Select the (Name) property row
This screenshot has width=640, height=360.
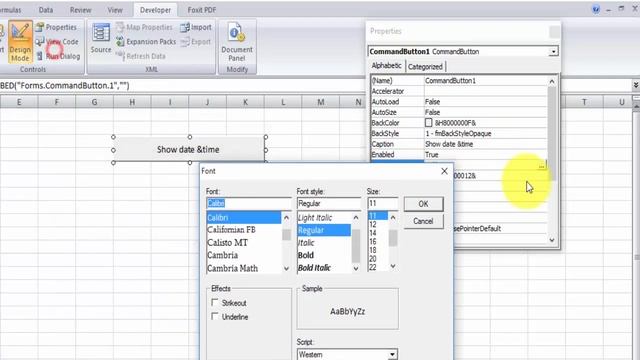pyautogui.click(x=459, y=81)
